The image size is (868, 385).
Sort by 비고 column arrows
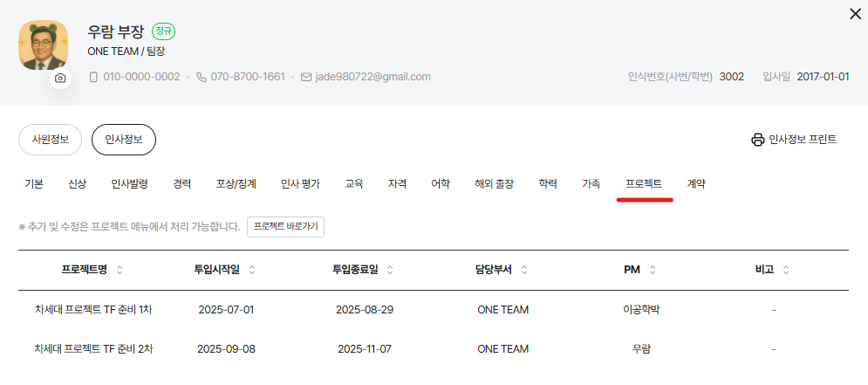click(x=787, y=270)
